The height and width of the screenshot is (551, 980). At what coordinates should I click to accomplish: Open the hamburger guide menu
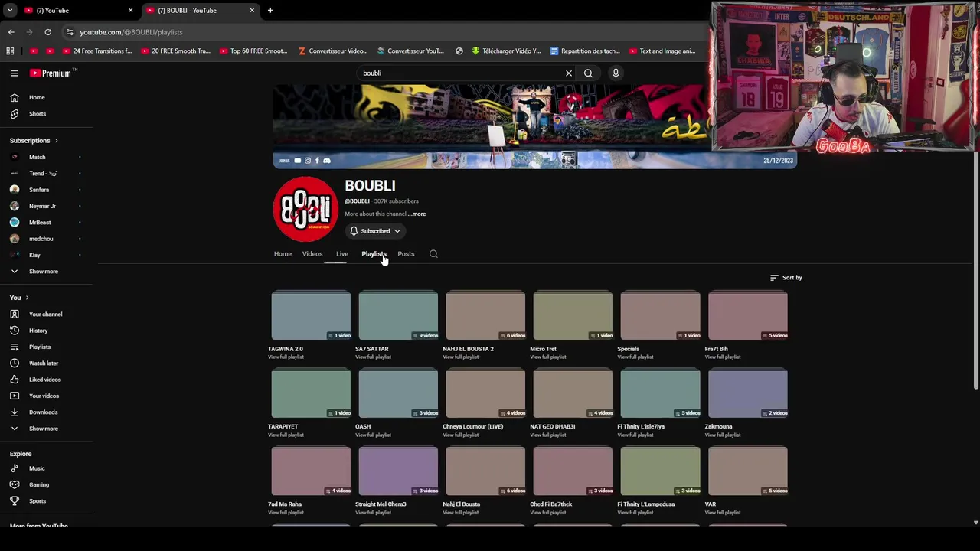click(x=15, y=73)
